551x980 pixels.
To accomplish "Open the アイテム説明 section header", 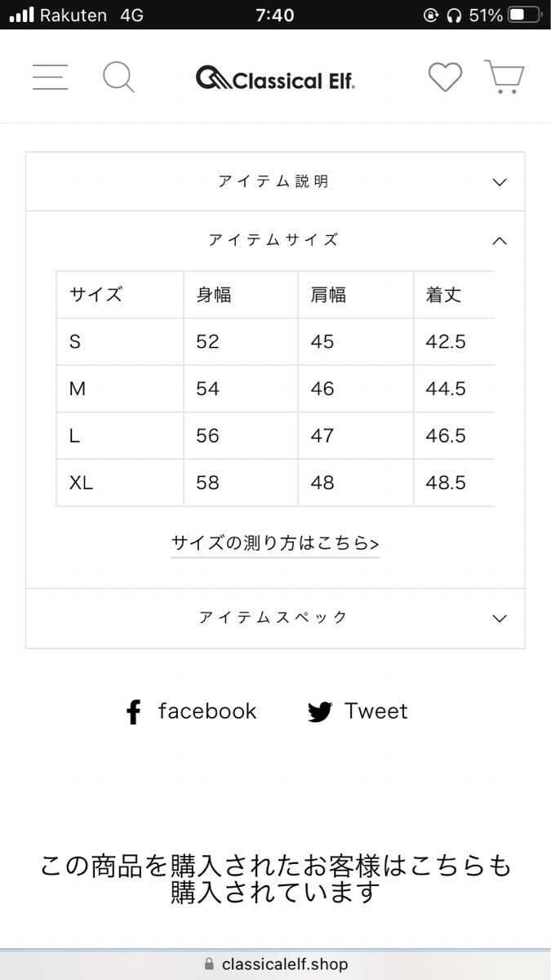I will pos(273,181).
